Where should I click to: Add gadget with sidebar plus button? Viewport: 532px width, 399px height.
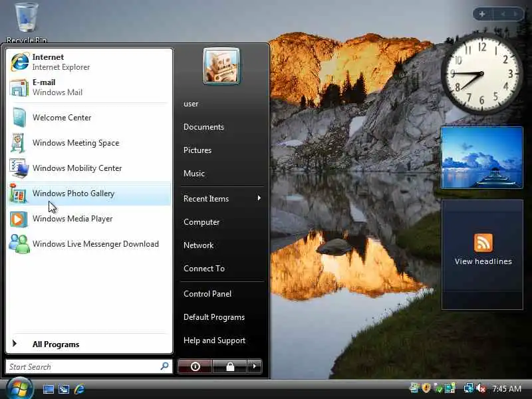tap(482, 14)
